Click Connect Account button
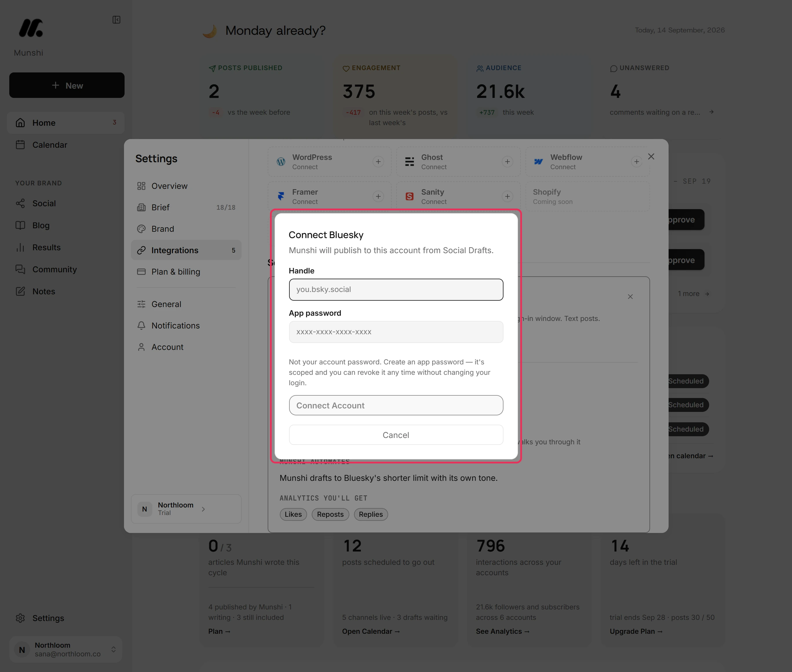Viewport: 792px width, 672px height. click(x=396, y=405)
